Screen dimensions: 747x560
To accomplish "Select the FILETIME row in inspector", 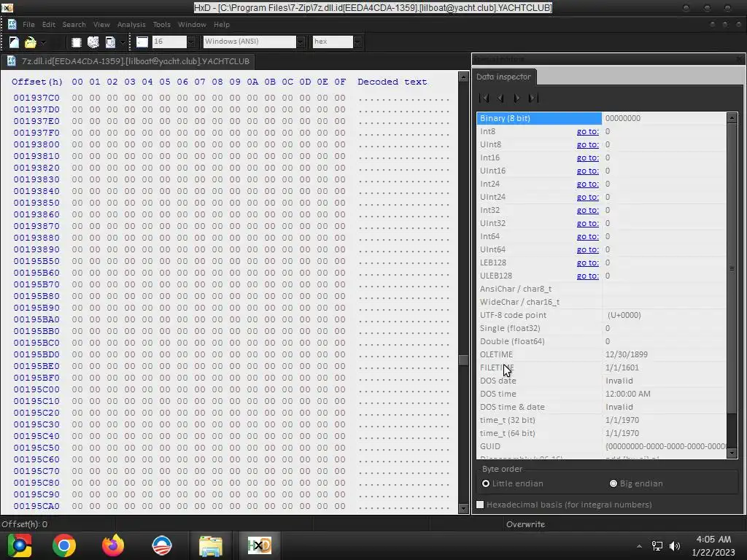I will 601,367.
